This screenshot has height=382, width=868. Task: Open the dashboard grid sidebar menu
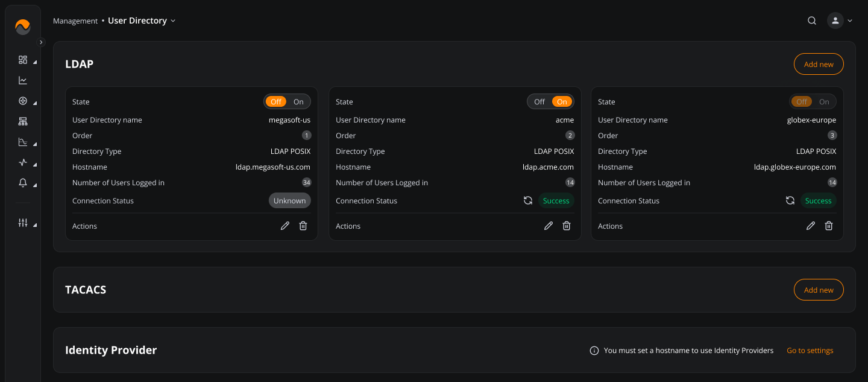(x=23, y=60)
